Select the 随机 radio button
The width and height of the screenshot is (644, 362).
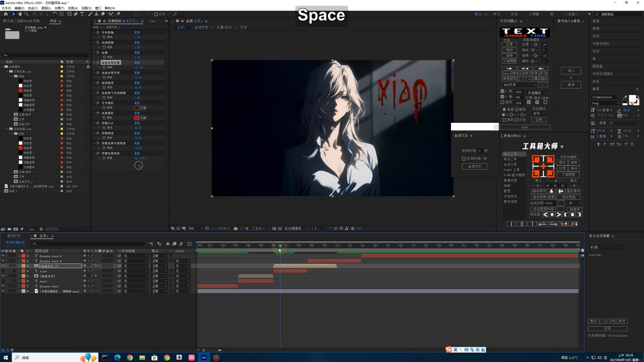click(x=517, y=109)
